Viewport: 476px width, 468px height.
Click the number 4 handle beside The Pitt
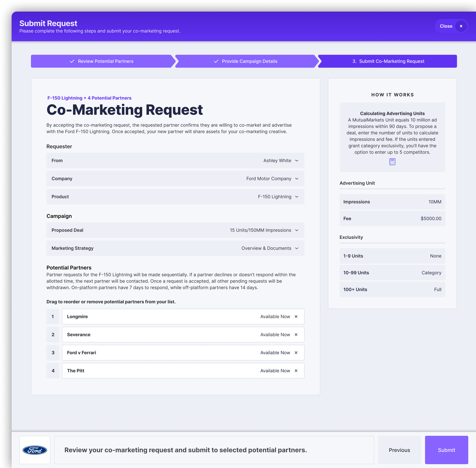coord(53,371)
